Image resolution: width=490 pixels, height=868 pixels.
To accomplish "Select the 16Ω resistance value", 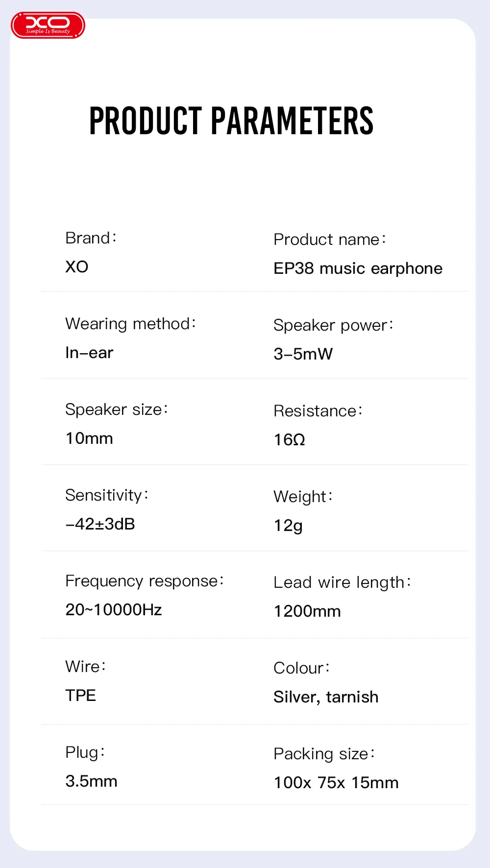I will (290, 440).
